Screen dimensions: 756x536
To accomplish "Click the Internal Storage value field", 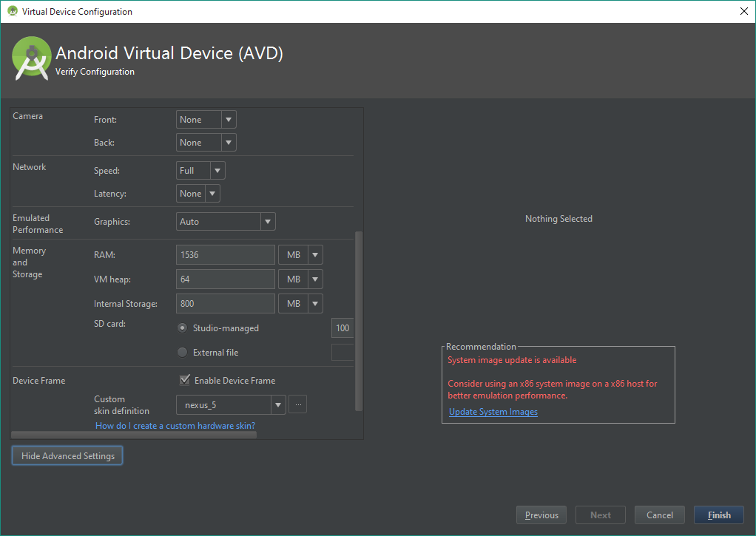I will coord(226,304).
